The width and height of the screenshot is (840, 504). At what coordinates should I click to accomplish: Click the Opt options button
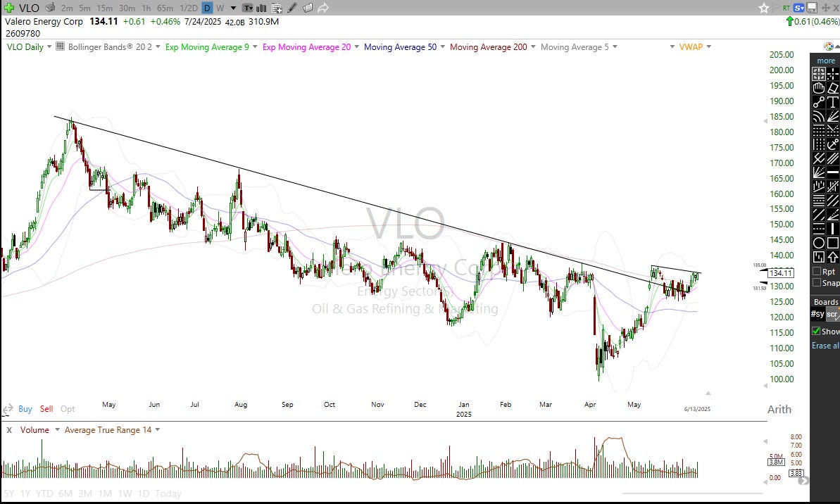click(x=68, y=409)
